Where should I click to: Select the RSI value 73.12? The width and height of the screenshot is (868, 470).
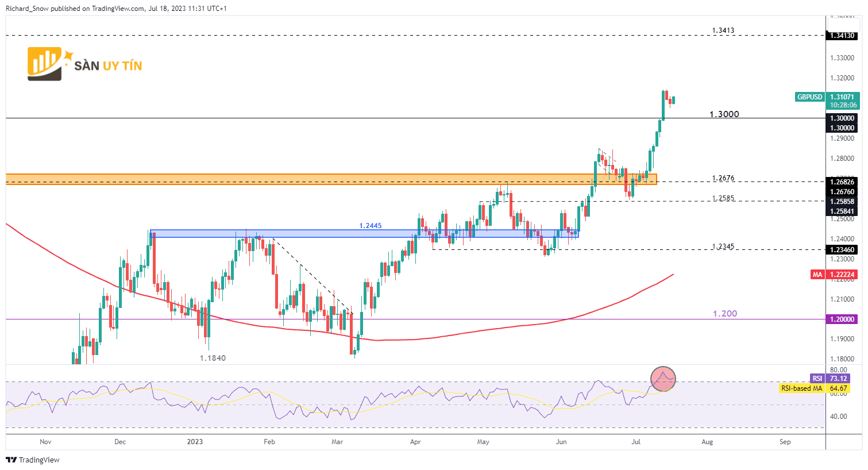click(839, 379)
